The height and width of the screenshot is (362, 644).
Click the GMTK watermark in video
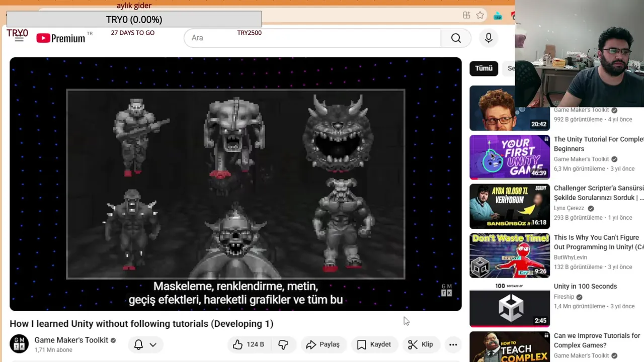coord(446,290)
